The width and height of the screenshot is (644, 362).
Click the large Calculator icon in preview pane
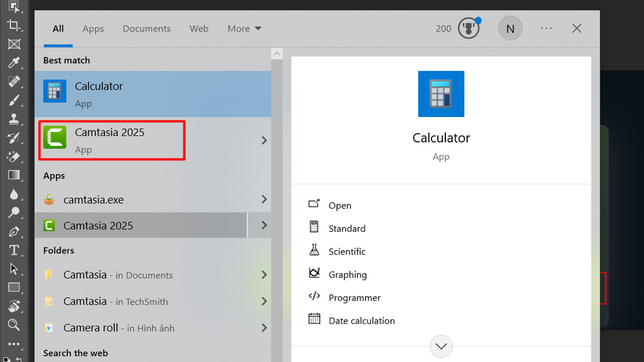pos(441,94)
